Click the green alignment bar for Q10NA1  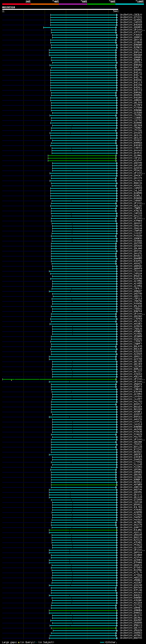pyautogui.click(x=82, y=156)
